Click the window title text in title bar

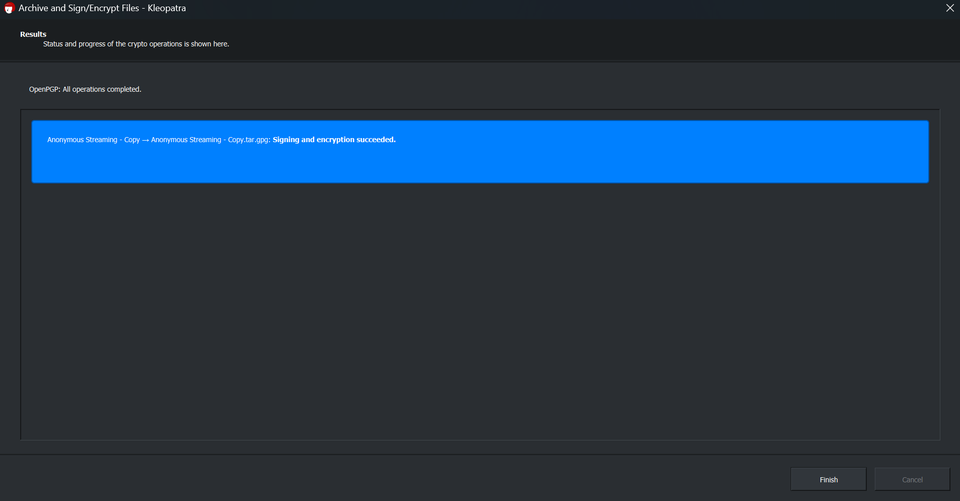tap(100, 8)
